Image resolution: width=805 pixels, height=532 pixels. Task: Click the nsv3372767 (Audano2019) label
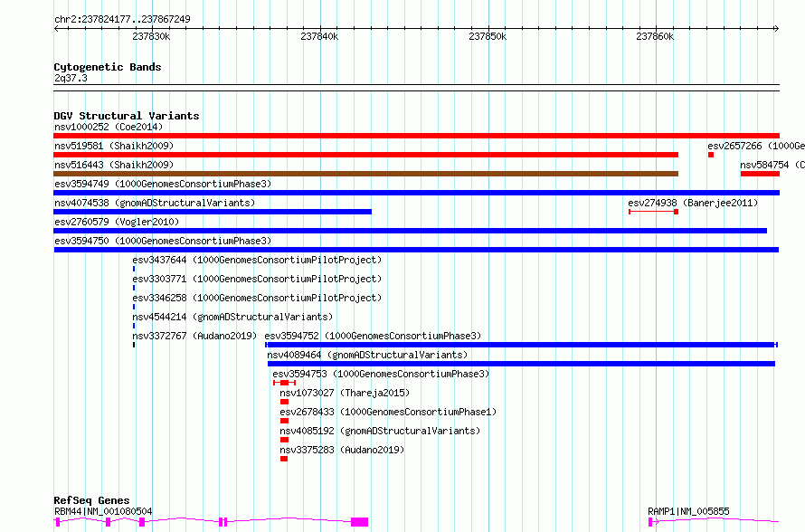[194, 336]
